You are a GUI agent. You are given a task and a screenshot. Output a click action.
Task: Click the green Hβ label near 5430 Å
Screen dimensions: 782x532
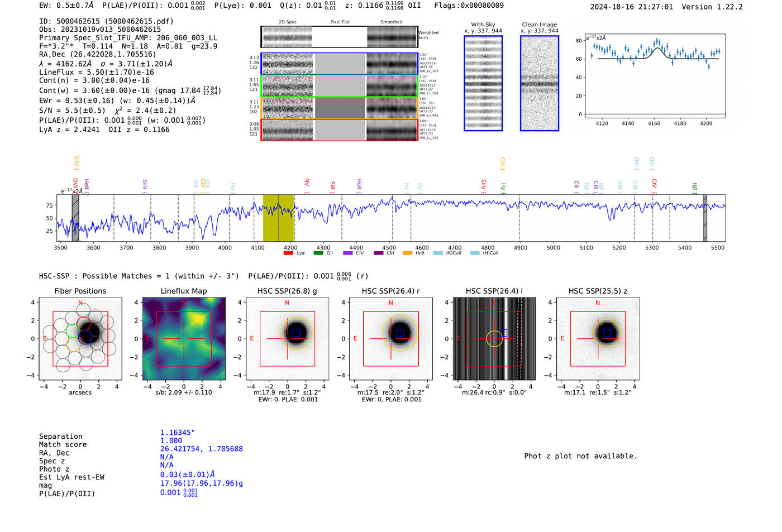[694, 188]
